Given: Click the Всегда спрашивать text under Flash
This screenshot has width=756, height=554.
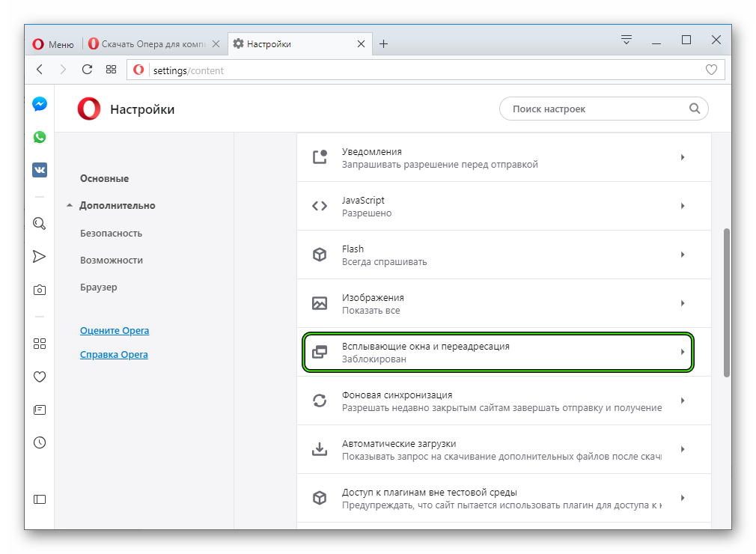Looking at the screenshot, I should pyautogui.click(x=384, y=262).
